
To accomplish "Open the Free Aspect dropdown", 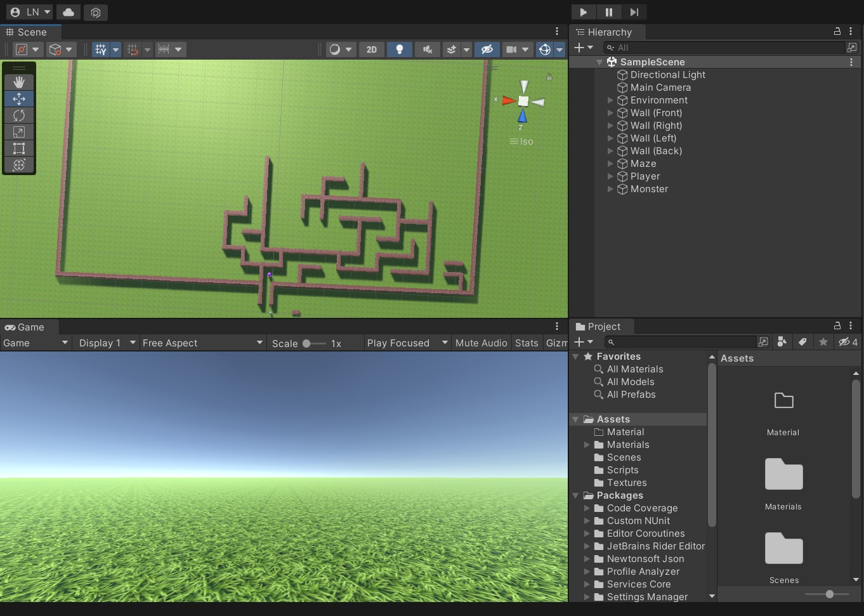I will 202,343.
